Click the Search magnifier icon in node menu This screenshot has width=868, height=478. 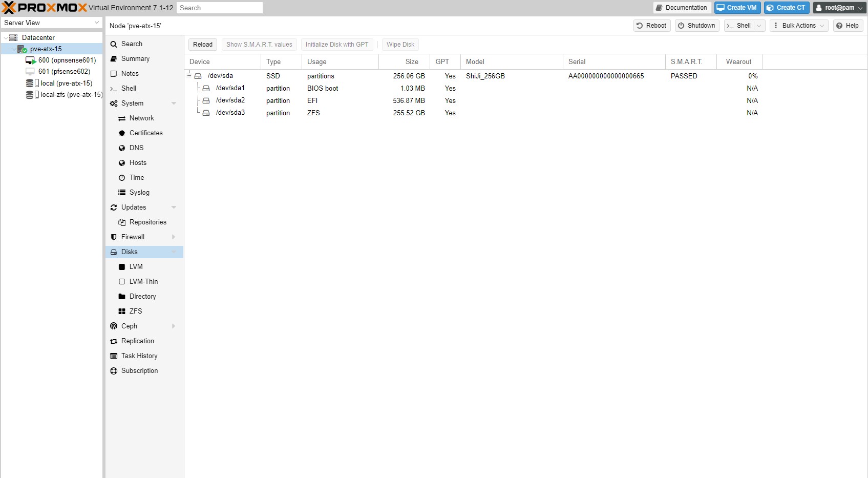(114, 45)
